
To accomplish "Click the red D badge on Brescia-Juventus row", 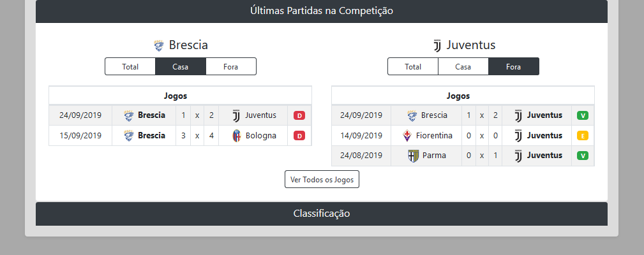I will (x=299, y=115).
